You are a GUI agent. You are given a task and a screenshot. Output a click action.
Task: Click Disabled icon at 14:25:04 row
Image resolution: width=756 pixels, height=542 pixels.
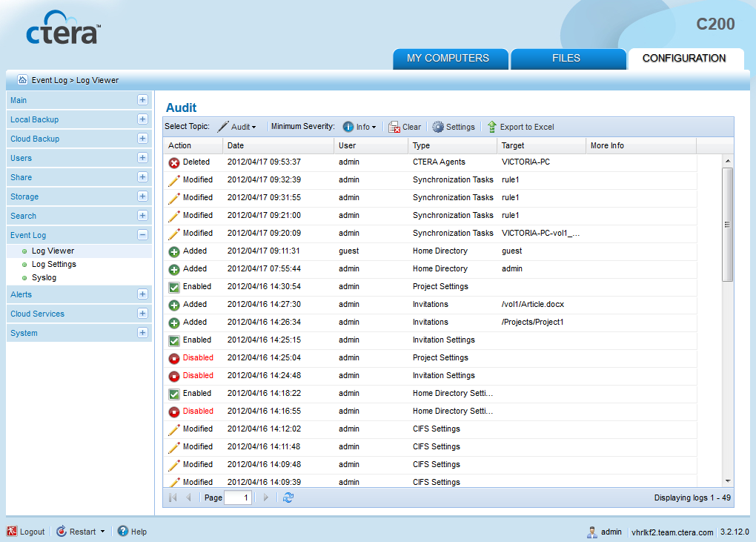tap(174, 358)
